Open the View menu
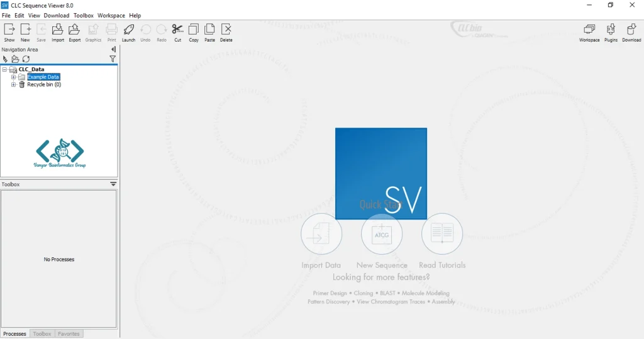The image size is (644, 339). coord(34,16)
